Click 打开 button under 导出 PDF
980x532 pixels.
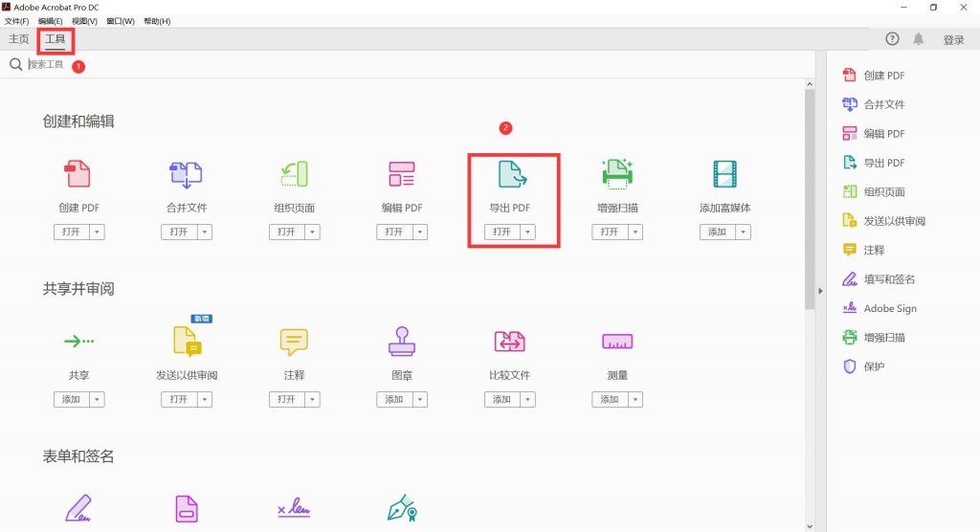pos(501,232)
